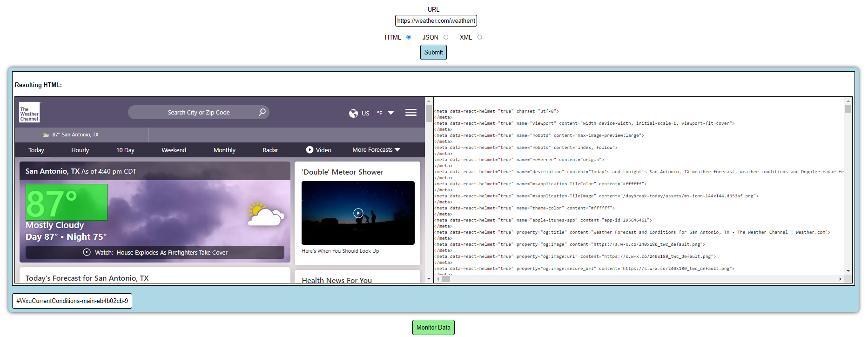868x337 pixels.
Task: Open the Weekend tab
Action: [174, 150]
